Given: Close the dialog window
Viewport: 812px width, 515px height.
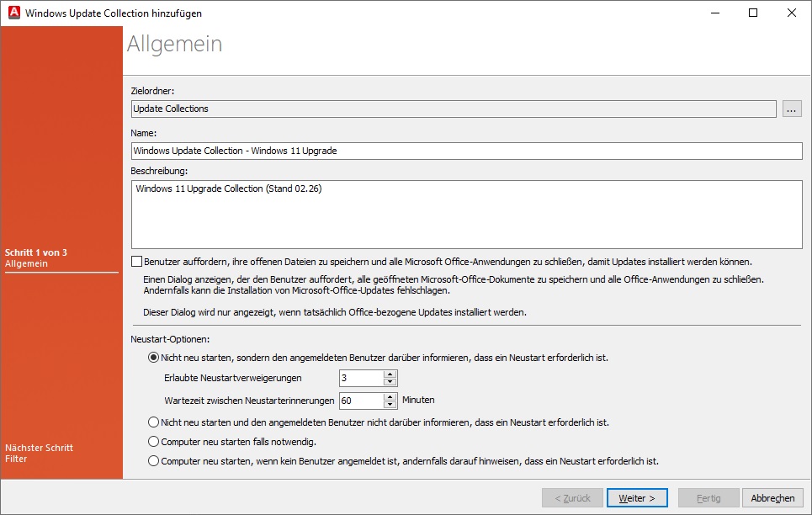Looking at the screenshot, I should 791,13.
